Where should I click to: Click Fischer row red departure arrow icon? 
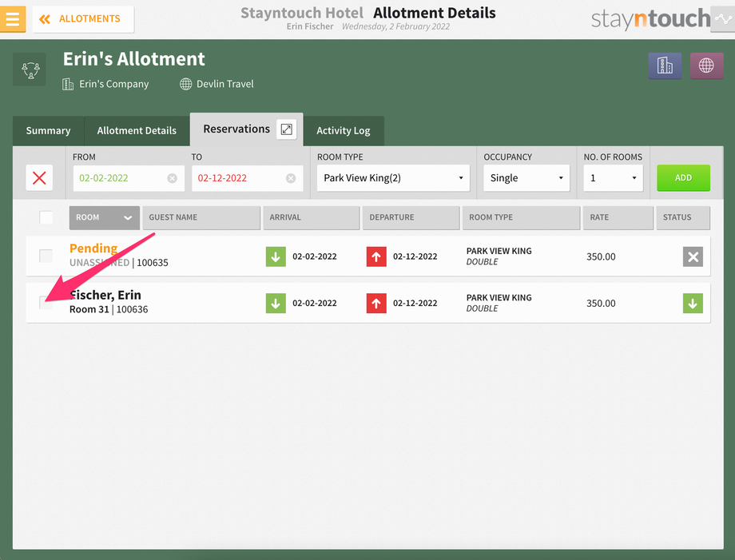(x=376, y=304)
